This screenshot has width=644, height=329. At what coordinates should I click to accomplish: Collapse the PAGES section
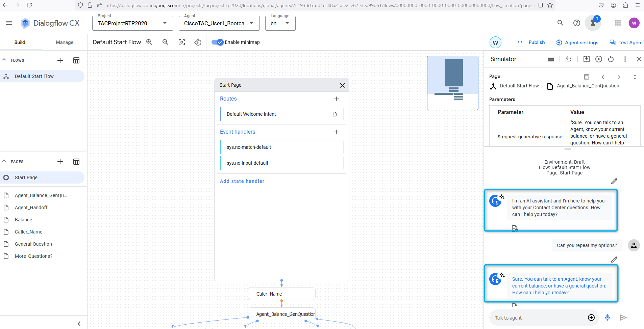point(4,161)
